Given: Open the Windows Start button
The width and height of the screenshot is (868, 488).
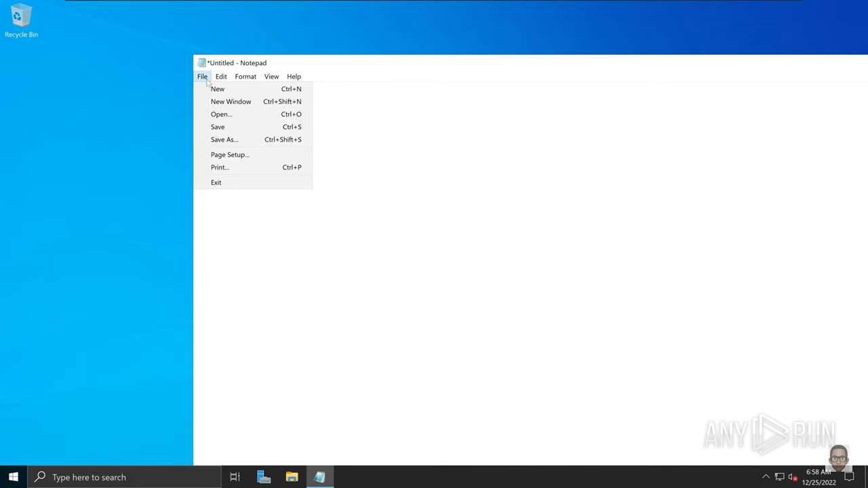Looking at the screenshot, I should (x=14, y=477).
